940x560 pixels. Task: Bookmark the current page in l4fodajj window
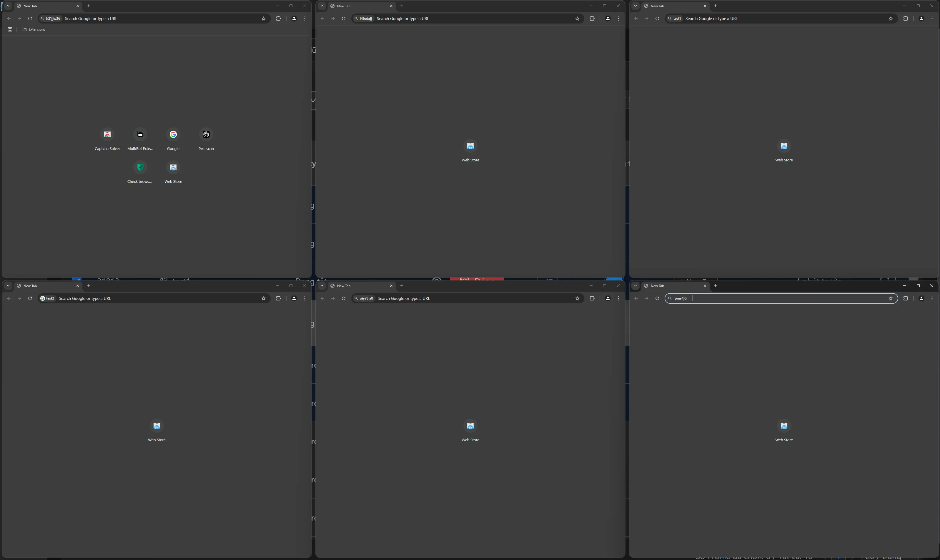(x=577, y=18)
